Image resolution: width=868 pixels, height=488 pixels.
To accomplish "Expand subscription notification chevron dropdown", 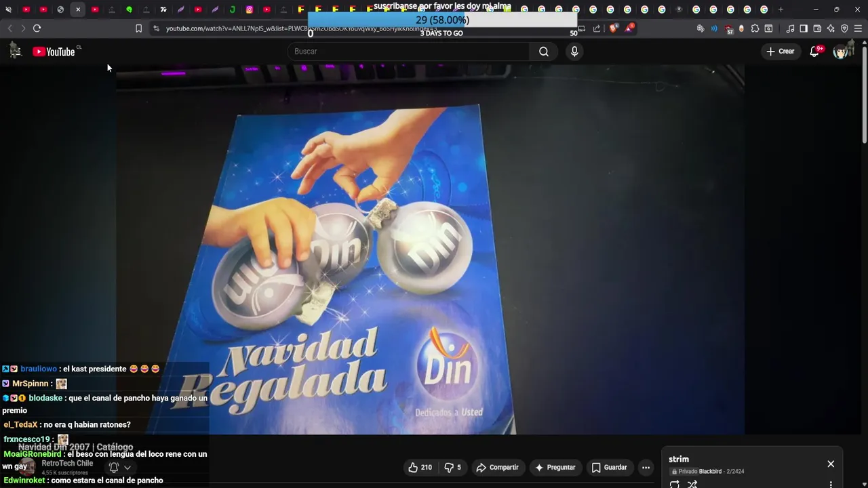I will coord(127,468).
